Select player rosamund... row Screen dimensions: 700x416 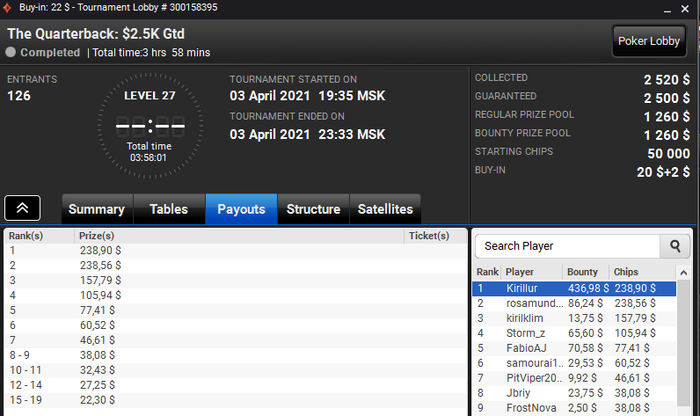(574, 304)
